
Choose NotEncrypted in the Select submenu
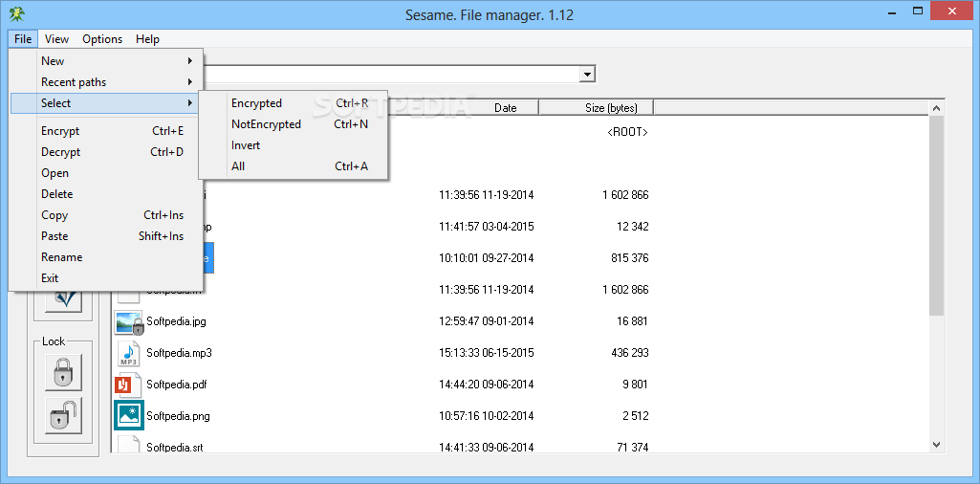[x=294, y=124]
